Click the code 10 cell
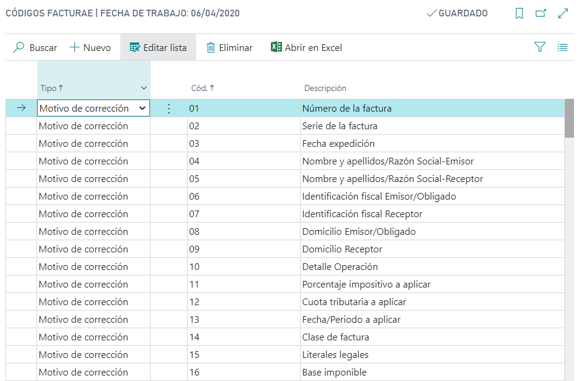 coord(194,266)
